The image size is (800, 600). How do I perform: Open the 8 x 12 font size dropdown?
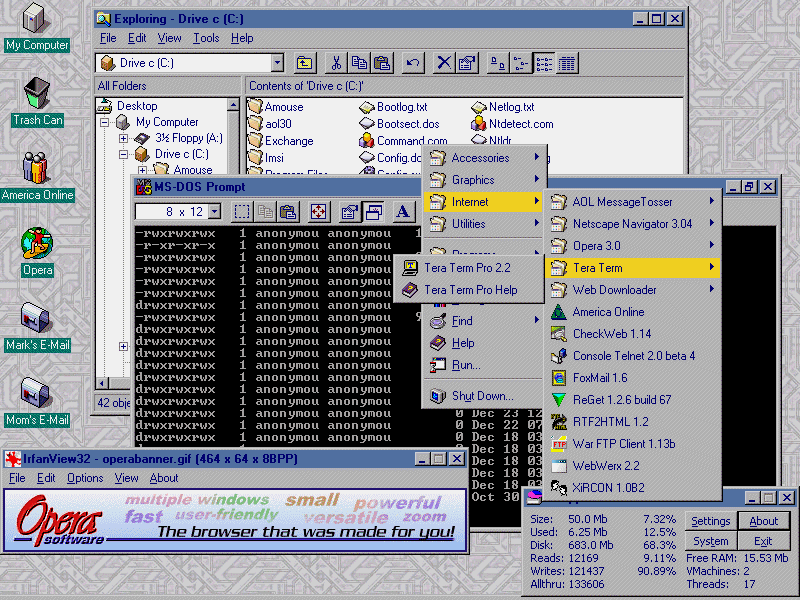pos(215,212)
